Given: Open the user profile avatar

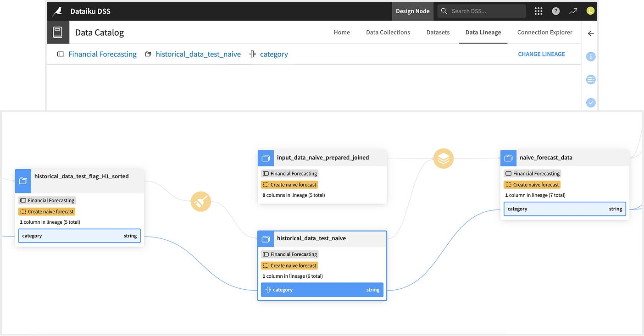Looking at the screenshot, I should point(590,11).
